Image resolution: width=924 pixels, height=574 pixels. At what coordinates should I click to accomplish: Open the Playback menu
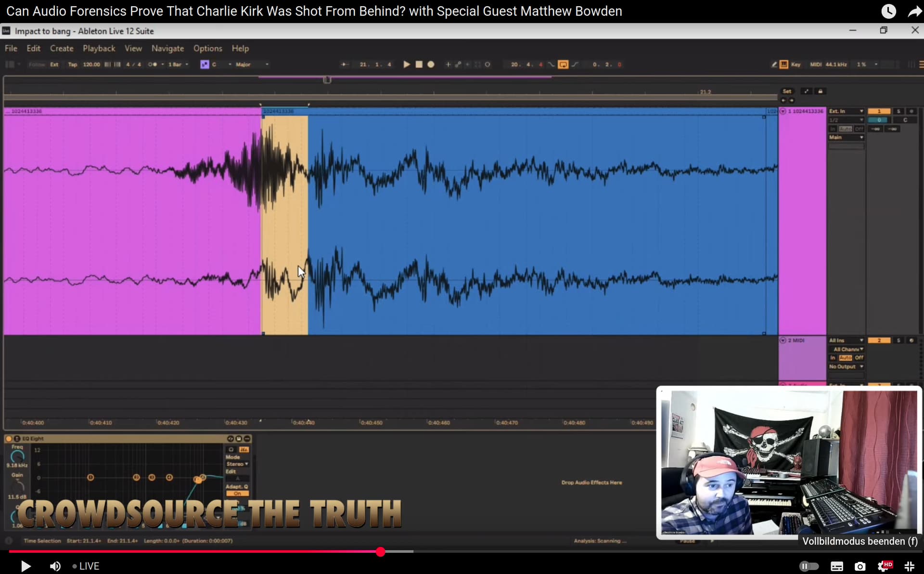point(99,48)
